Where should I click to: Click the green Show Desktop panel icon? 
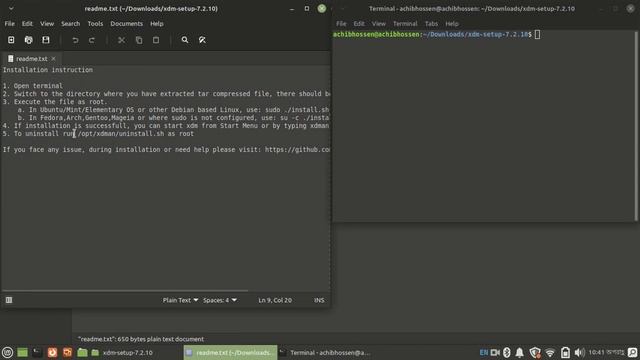click(x=22, y=352)
